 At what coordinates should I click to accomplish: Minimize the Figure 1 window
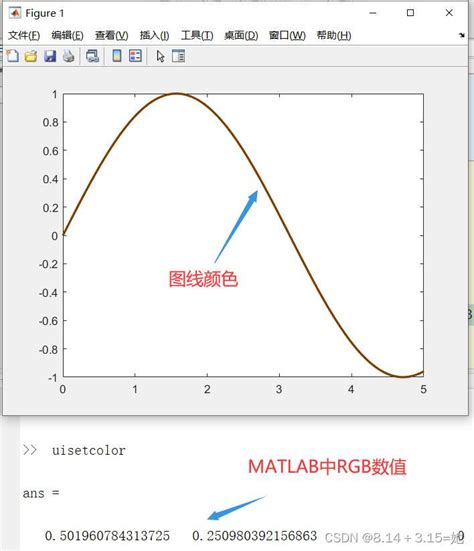[373, 13]
